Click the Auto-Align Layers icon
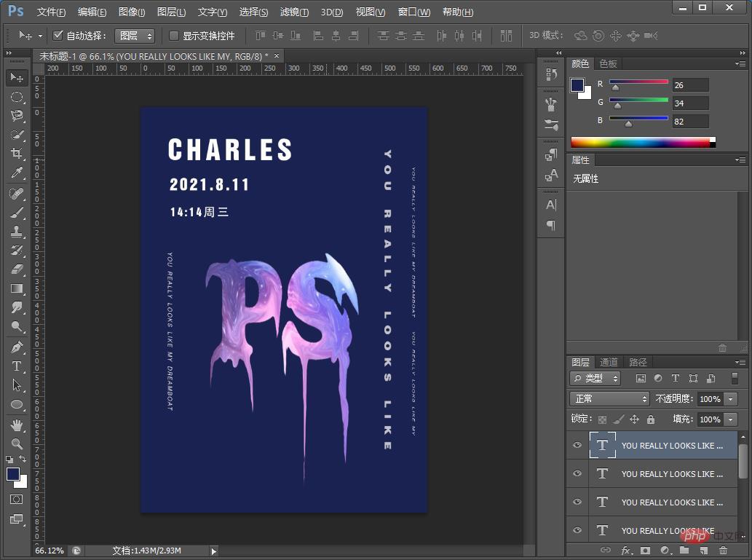 tap(506, 36)
